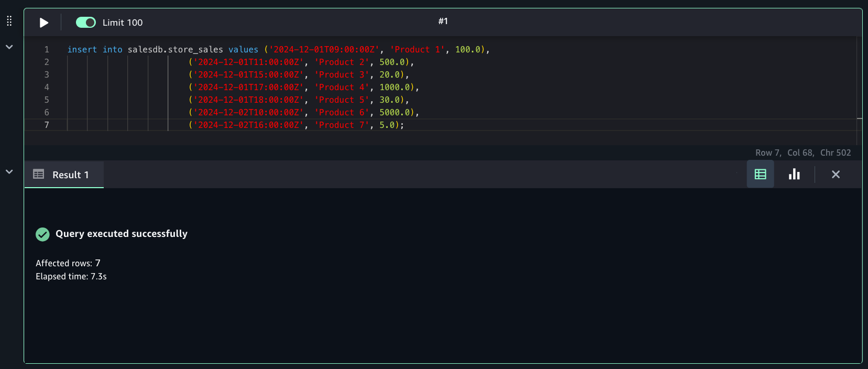Image resolution: width=868 pixels, height=369 pixels.
Task: Click the 'Product 7' string literal
Action: [x=342, y=125]
